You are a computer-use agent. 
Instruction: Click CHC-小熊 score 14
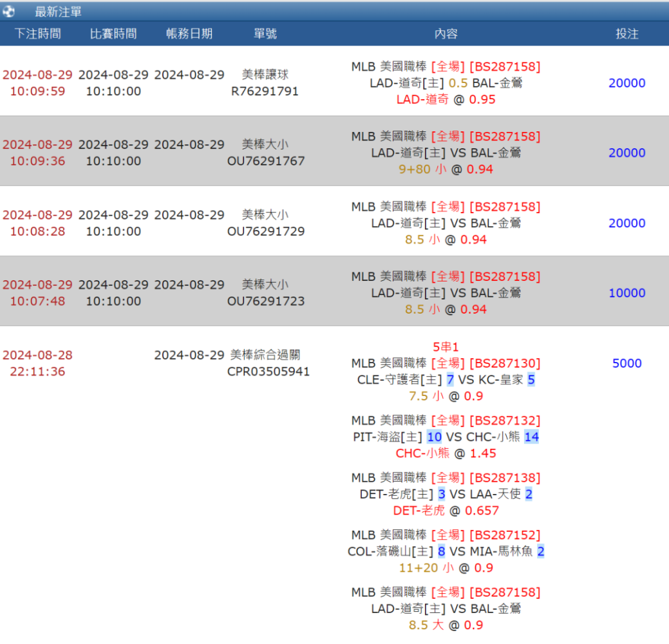click(532, 437)
